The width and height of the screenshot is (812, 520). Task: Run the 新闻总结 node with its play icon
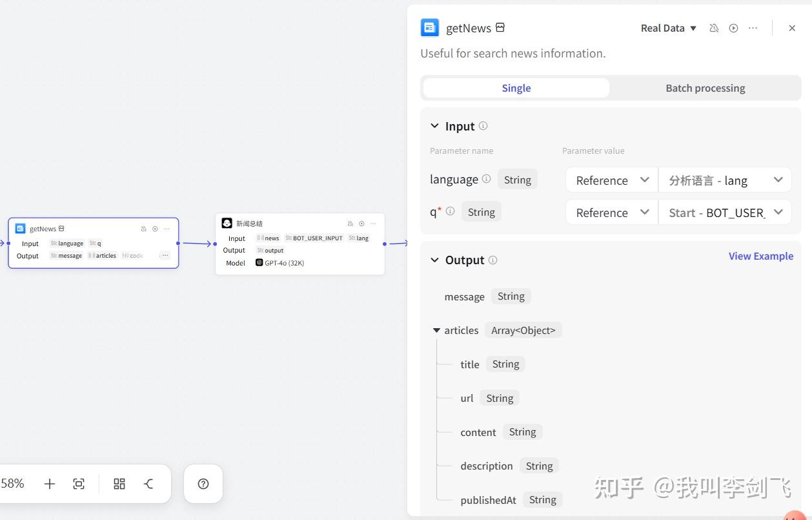[x=361, y=224]
